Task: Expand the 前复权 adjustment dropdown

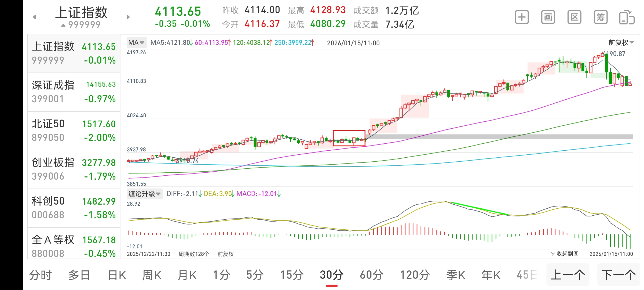Action: pyautogui.click(x=621, y=42)
